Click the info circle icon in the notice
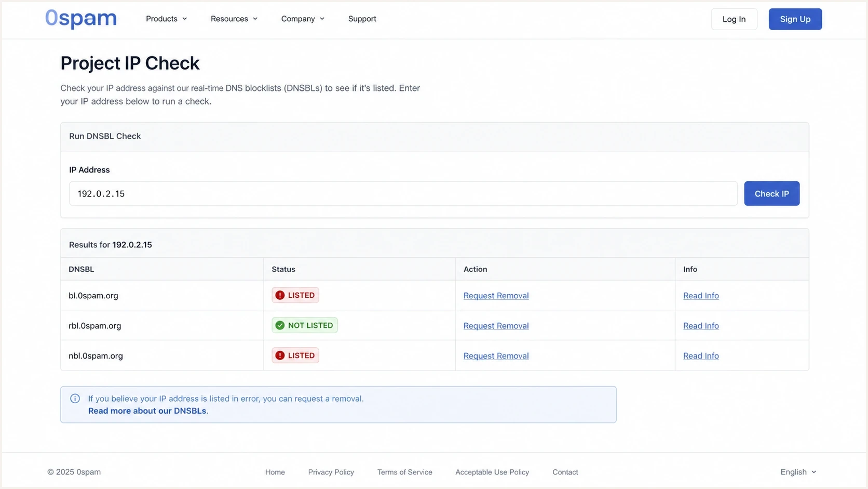This screenshot has width=868, height=489. tap(75, 399)
